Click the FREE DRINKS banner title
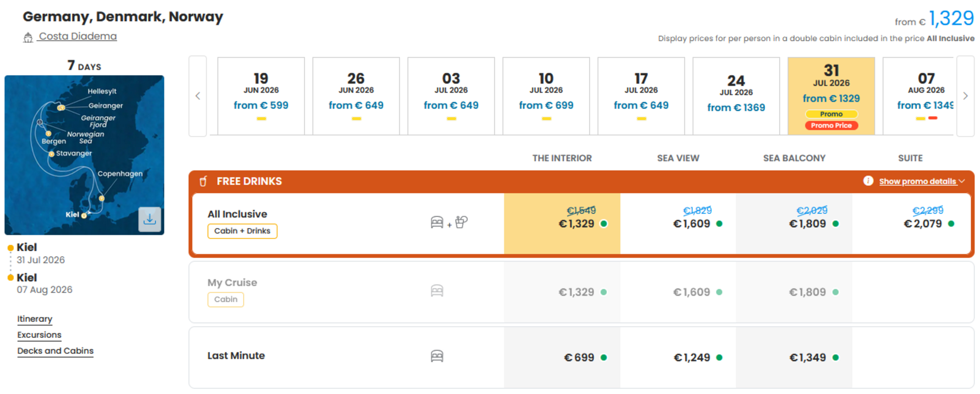The height and width of the screenshot is (394, 980). 249,181
